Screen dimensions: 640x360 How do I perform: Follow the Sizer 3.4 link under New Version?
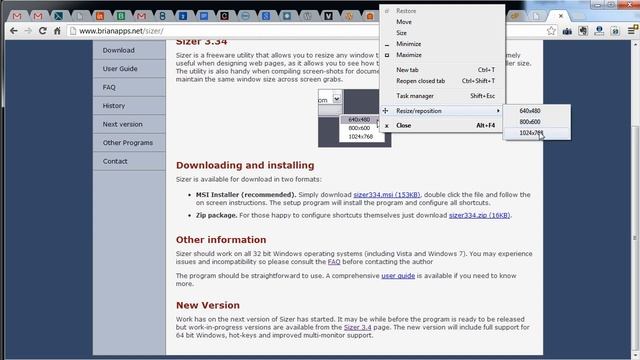(358, 327)
